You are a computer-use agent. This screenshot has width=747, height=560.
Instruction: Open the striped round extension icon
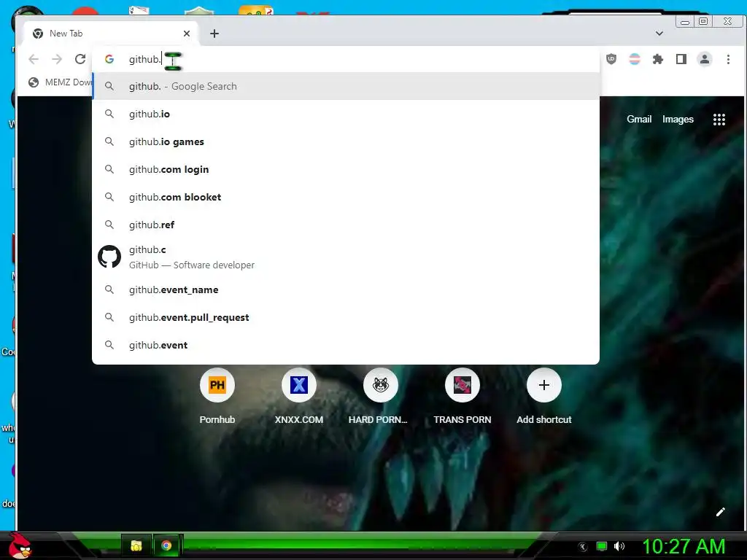635,59
